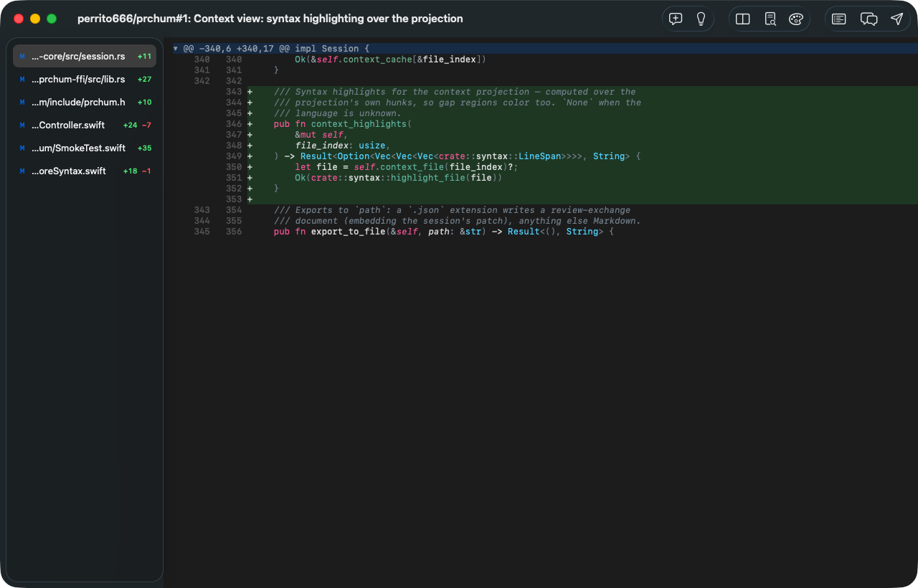
Task: Click the +24 count on Controller.swift
Action: pyautogui.click(x=130, y=125)
